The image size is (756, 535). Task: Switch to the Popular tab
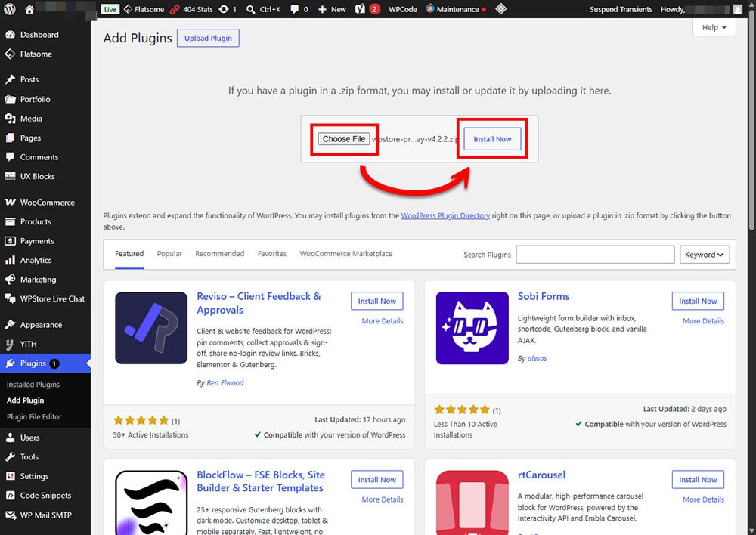pos(169,254)
